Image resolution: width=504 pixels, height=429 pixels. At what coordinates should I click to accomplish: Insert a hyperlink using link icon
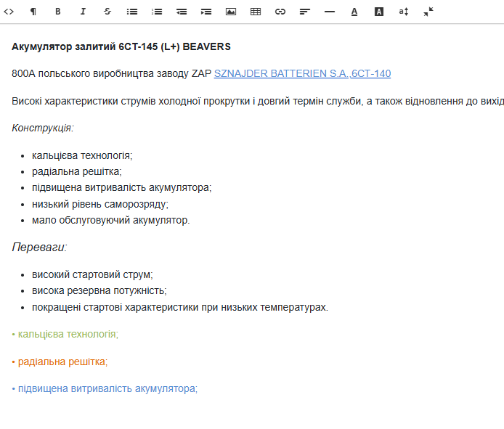tap(280, 12)
